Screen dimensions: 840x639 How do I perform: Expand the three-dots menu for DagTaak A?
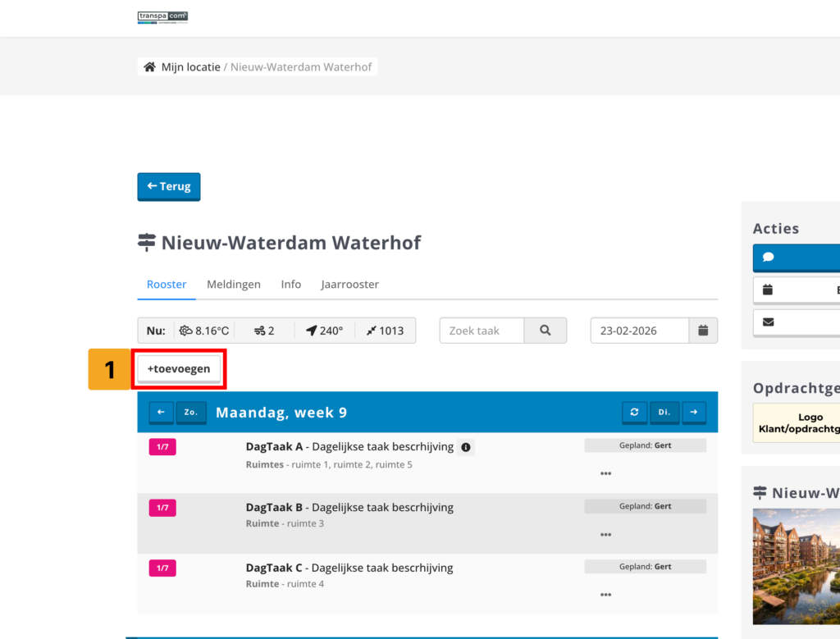click(605, 473)
